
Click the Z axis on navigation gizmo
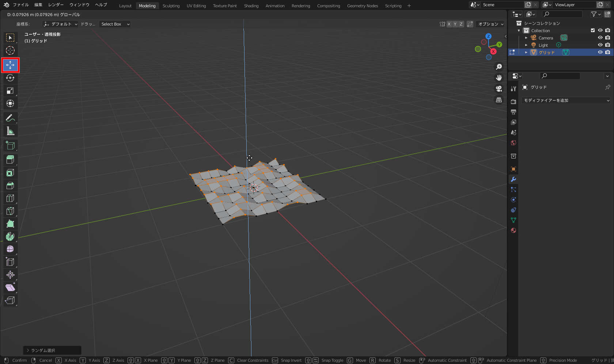coord(489,36)
